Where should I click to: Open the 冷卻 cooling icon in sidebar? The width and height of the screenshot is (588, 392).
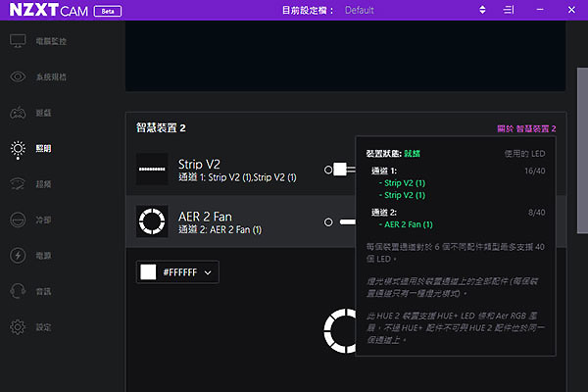coord(18,220)
